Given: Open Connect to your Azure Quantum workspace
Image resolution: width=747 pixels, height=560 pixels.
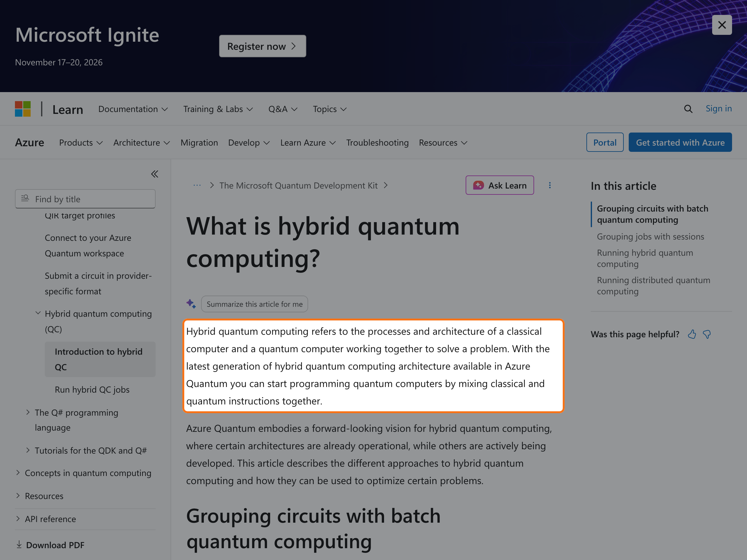Looking at the screenshot, I should click(x=88, y=245).
